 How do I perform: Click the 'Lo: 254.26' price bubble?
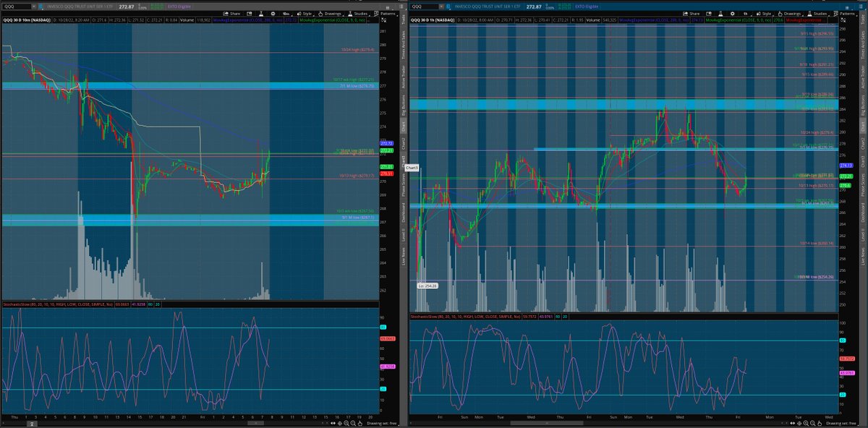[427, 286]
